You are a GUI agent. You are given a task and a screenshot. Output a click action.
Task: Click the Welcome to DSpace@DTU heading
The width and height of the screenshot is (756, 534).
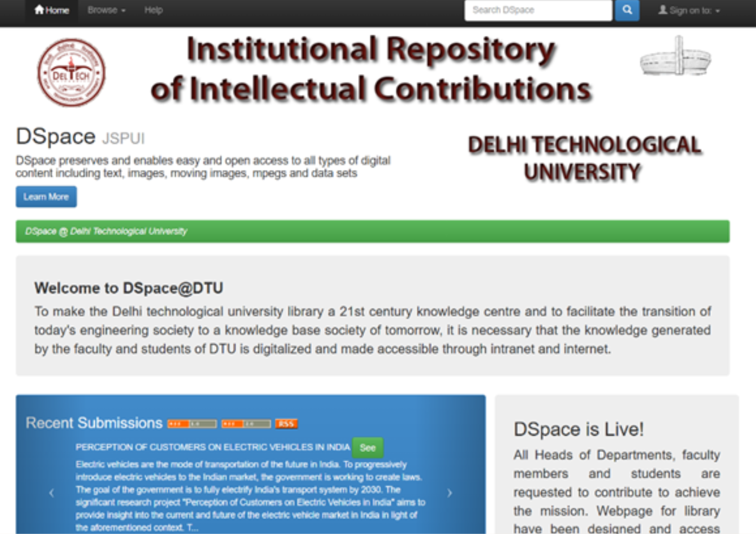click(129, 288)
